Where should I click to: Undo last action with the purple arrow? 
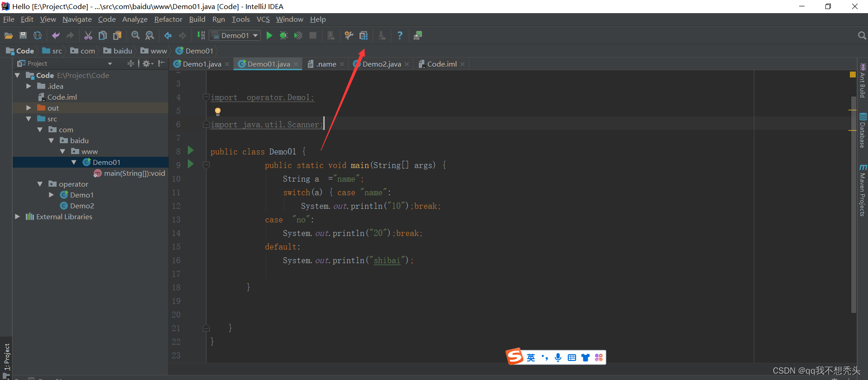pos(56,35)
